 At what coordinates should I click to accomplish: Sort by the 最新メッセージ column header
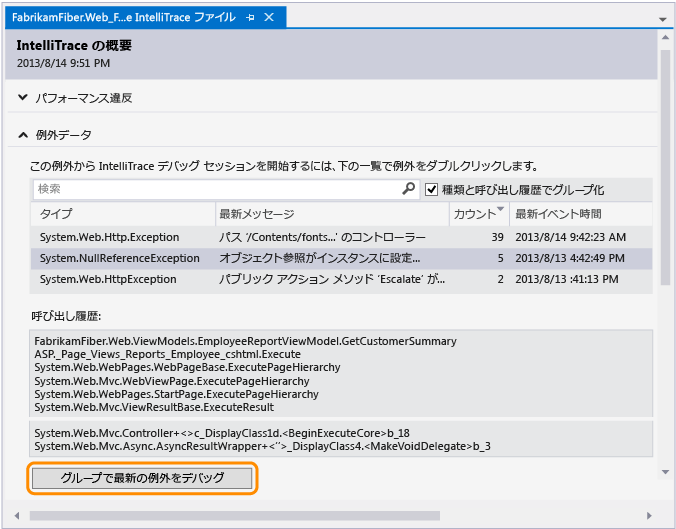332,214
